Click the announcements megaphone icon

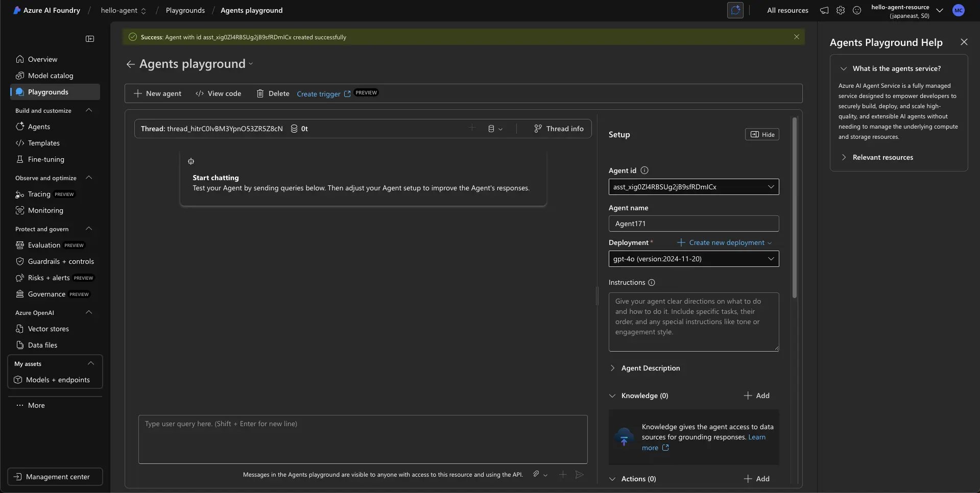point(824,10)
